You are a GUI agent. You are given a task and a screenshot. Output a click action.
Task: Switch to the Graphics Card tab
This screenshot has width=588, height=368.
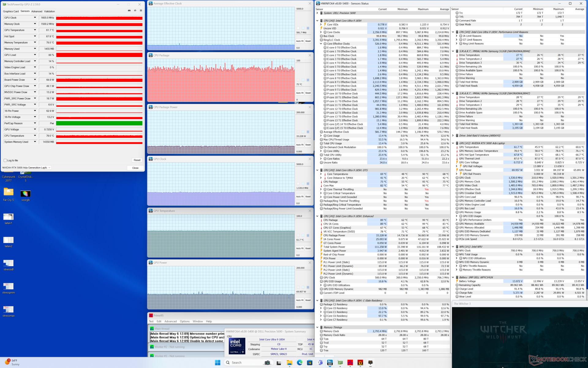pyautogui.click(x=11, y=11)
